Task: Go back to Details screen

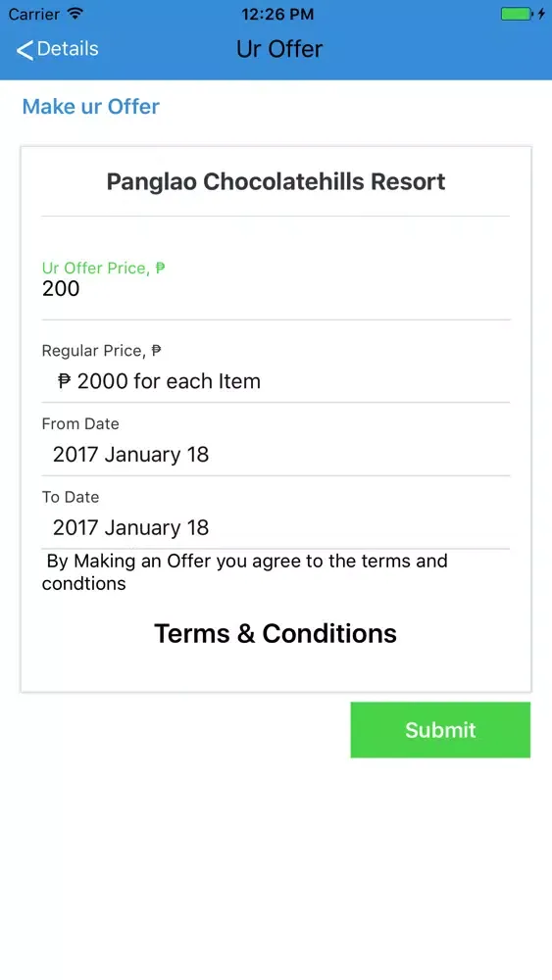Action: pos(58,49)
